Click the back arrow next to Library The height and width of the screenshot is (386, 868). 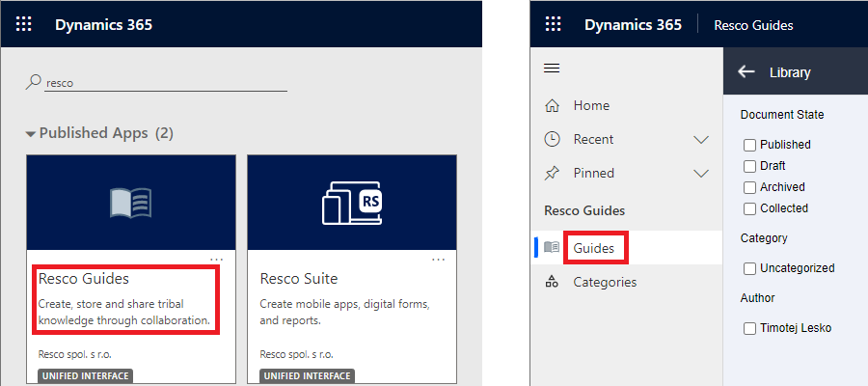(746, 72)
